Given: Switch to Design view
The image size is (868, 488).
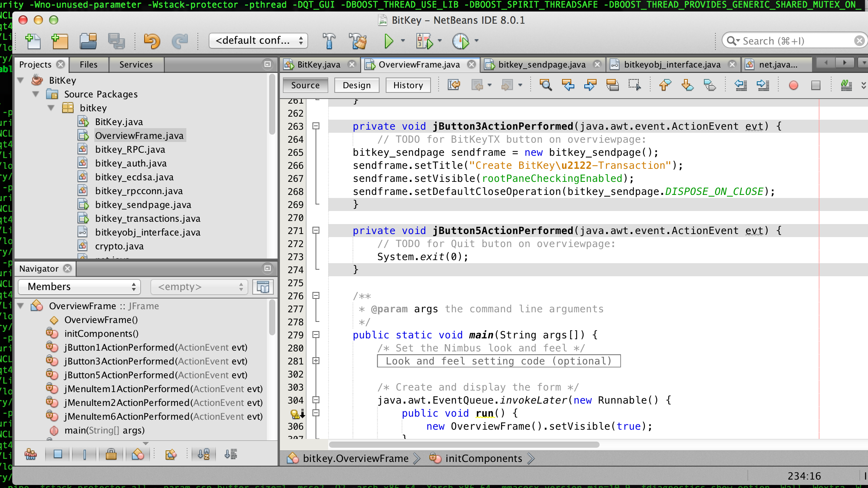Looking at the screenshot, I should coord(357,85).
